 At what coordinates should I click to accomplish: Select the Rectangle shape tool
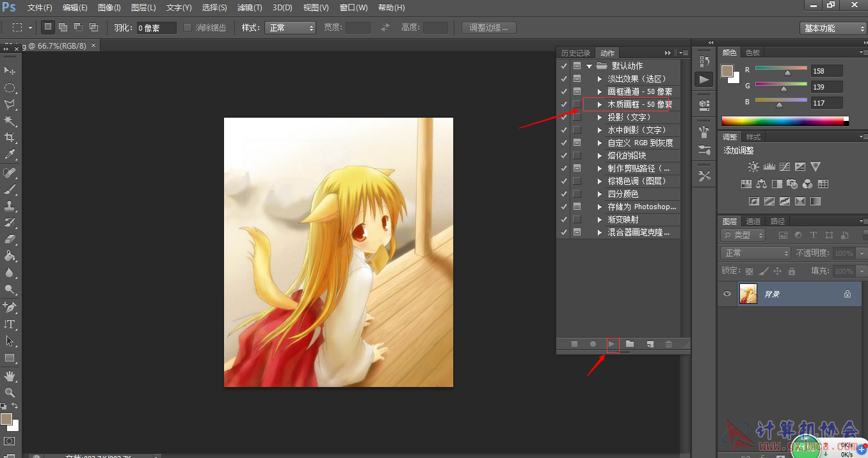[10, 358]
